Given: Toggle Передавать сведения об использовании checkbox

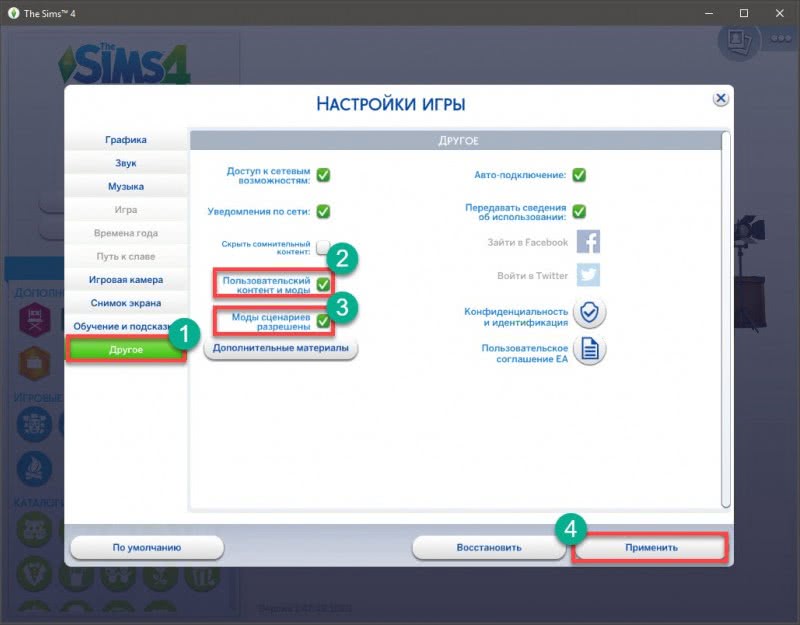Looking at the screenshot, I should 579,211.
